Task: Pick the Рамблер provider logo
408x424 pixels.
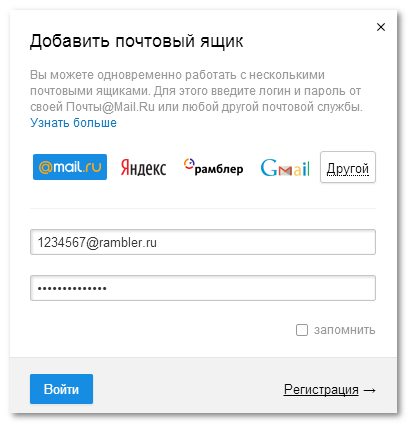Action: click(x=213, y=167)
